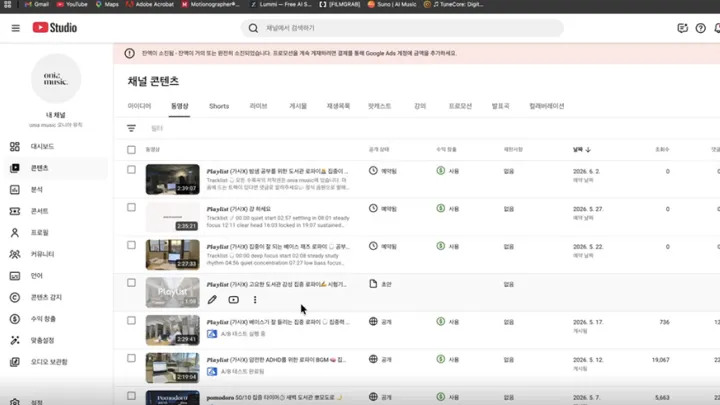Click the channel search input field
The width and height of the screenshot is (720, 405).
click(x=402, y=28)
